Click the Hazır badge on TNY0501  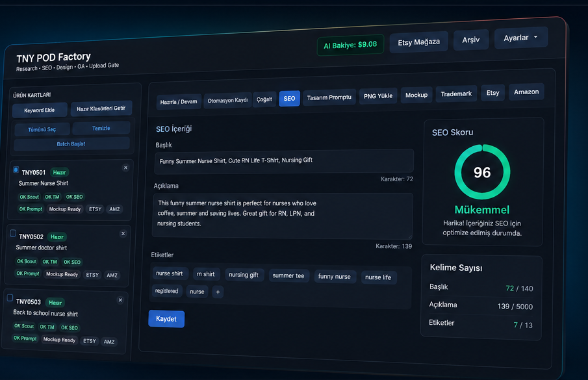pos(59,172)
